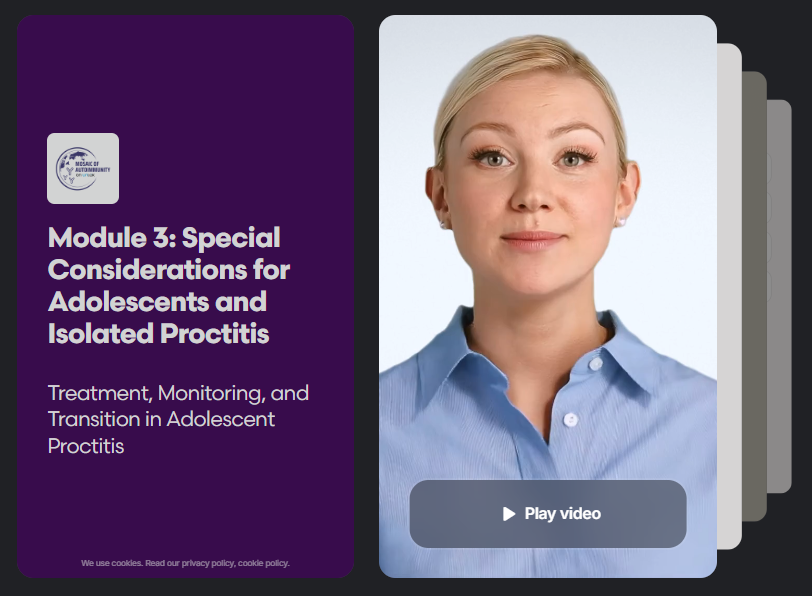Click the Mosaic of Autoimmunity logo
Viewport: 812px width, 596px height.
click(83, 168)
